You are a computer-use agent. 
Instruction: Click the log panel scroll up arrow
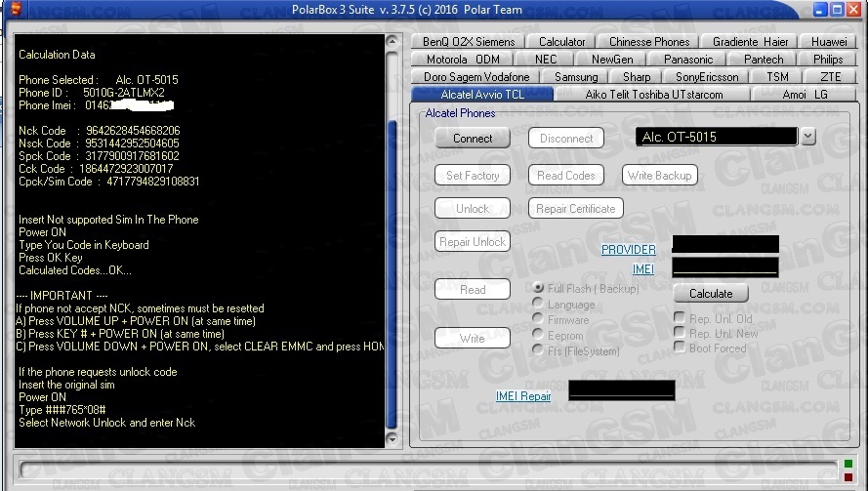click(x=392, y=42)
